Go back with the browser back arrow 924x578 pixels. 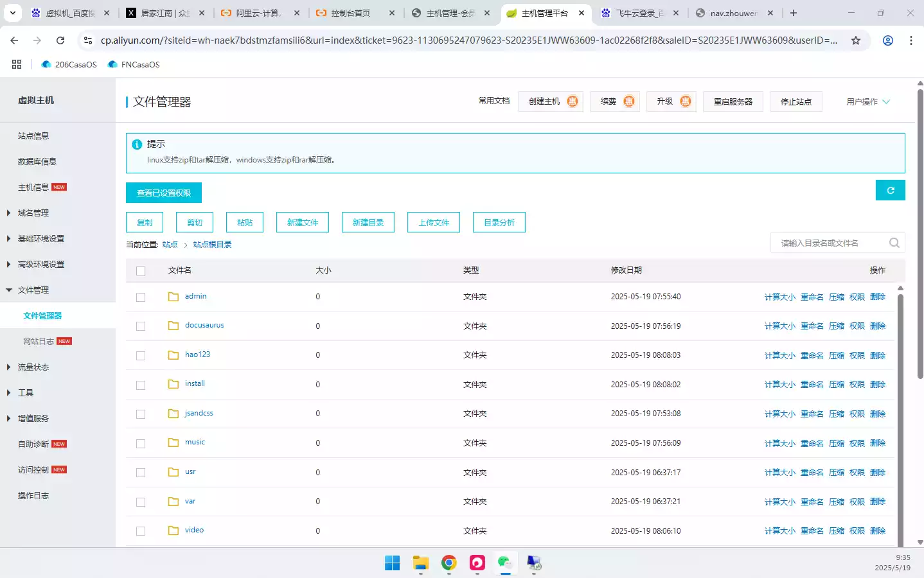[14, 40]
